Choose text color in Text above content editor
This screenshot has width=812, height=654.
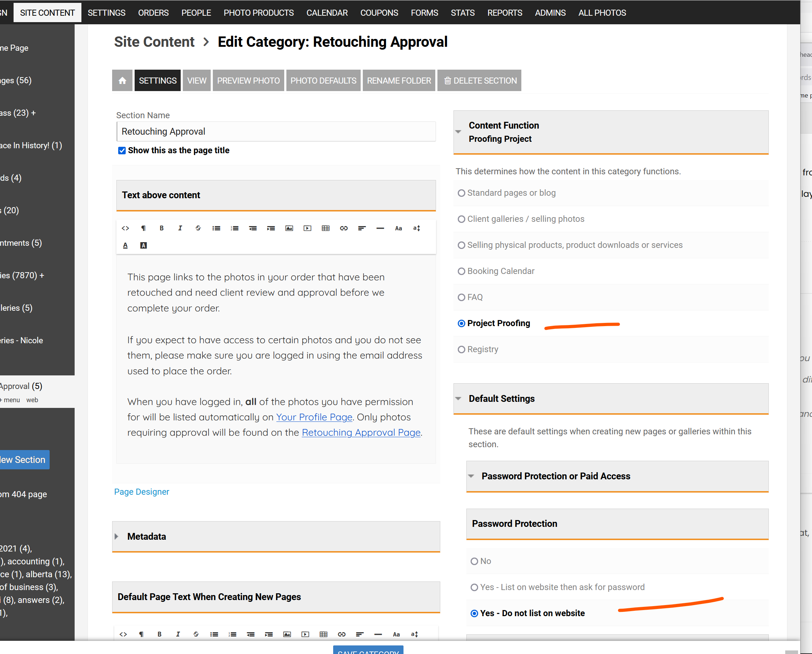pyautogui.click(x=125, y=246)
